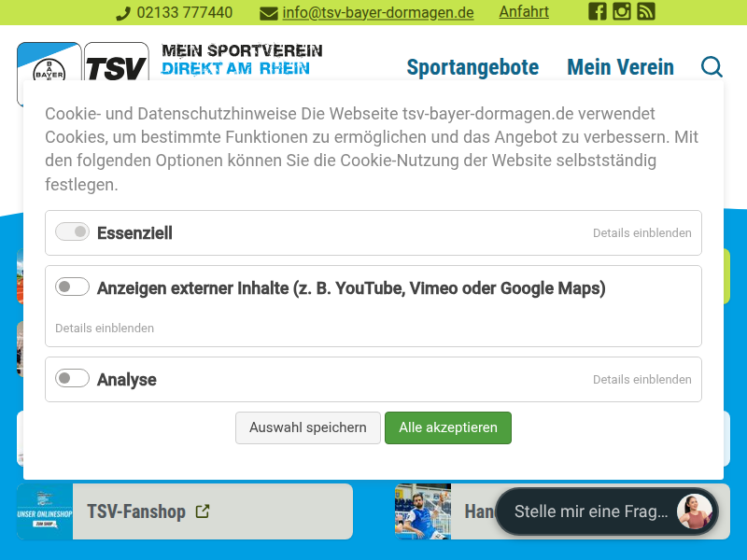
Task: Enable the Analyse cookie toggle
Action: coord(72,379)
